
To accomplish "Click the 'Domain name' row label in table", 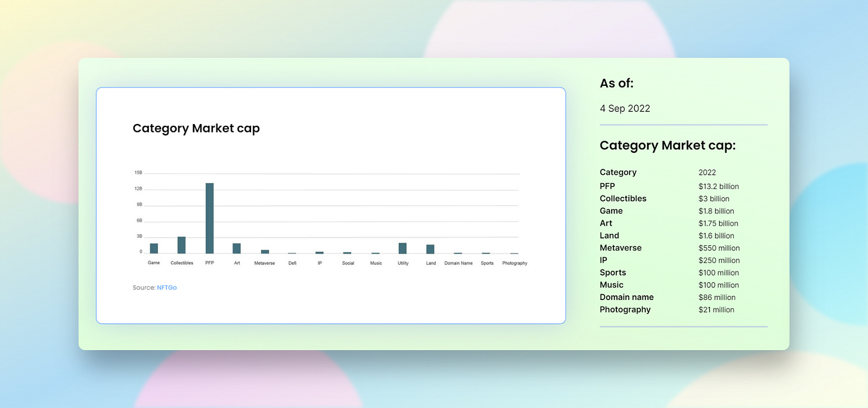I will 627,297.
